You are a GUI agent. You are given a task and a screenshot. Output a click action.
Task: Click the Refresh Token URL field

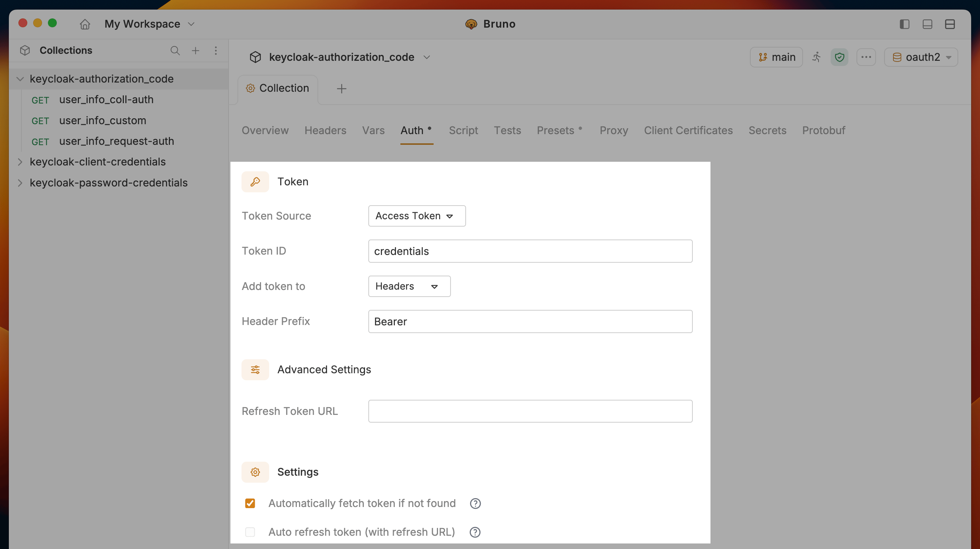point(530,411)
